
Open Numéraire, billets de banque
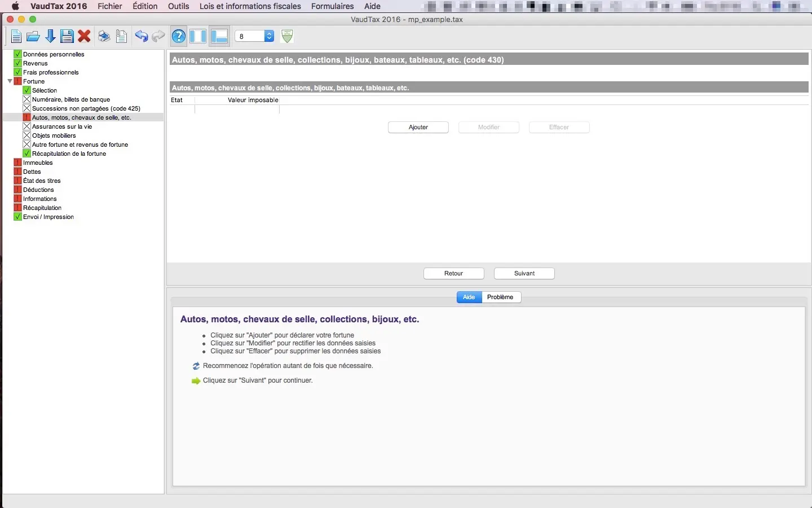click(x=71, y=99)
